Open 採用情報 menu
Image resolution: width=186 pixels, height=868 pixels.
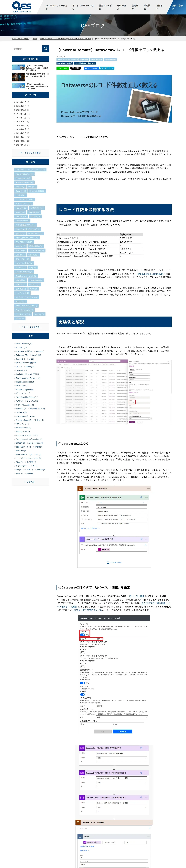(147, 7)
